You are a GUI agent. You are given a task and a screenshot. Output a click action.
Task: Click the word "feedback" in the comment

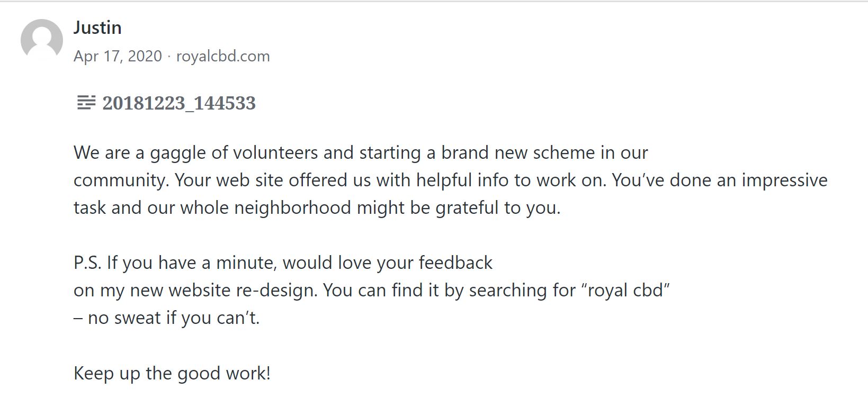[455, 263]
